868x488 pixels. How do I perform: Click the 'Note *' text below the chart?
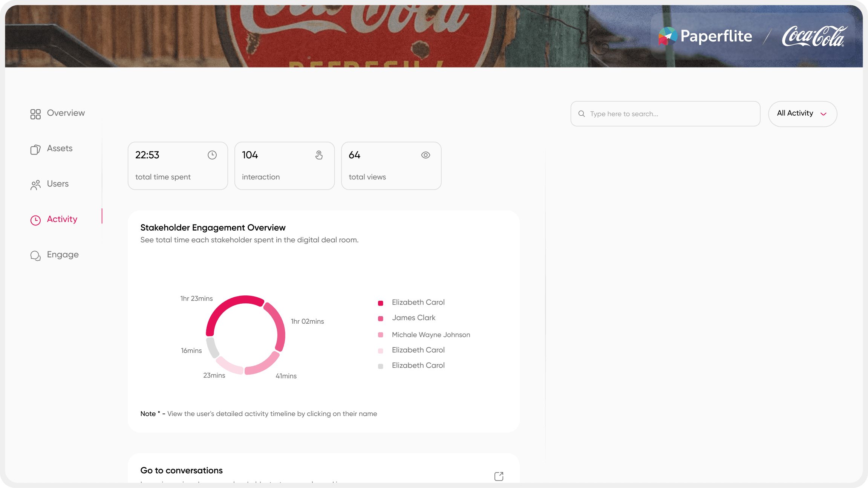tap(150, 414)
